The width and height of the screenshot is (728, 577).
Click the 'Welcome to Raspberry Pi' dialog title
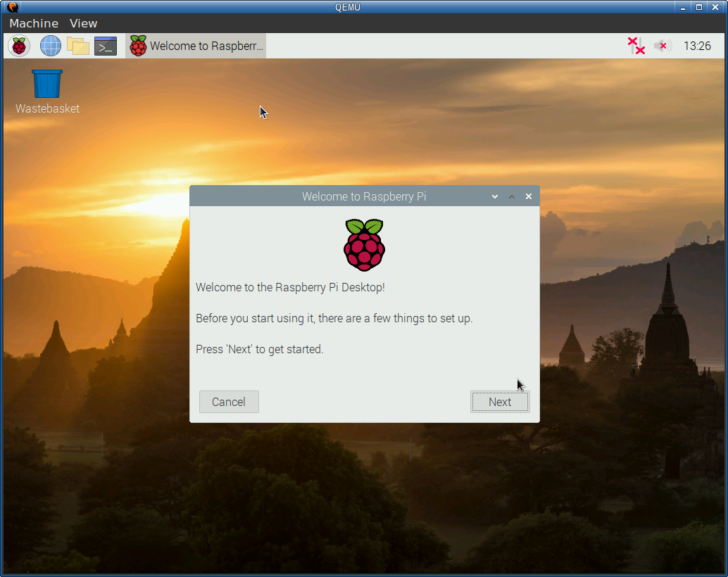[x=364, y=196]
